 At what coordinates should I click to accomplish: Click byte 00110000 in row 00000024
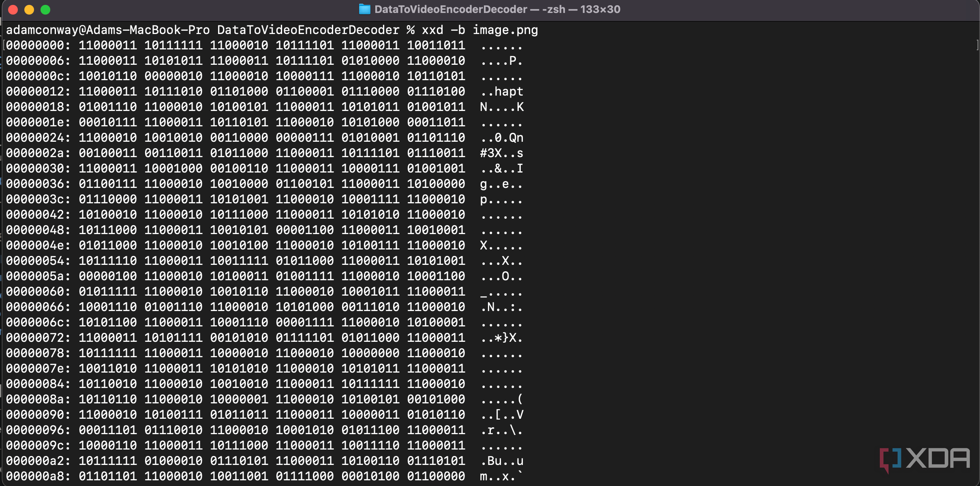239,138
